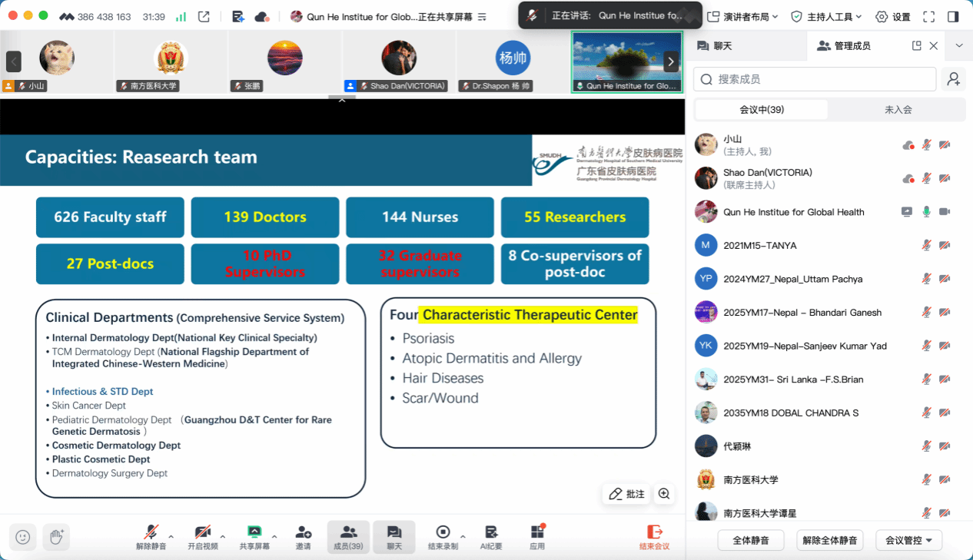Viewport: 973px width, 560px height.
Task: Click the 结束会议 end meeting button
Action: pyautogui.click(x=655, y=536)
